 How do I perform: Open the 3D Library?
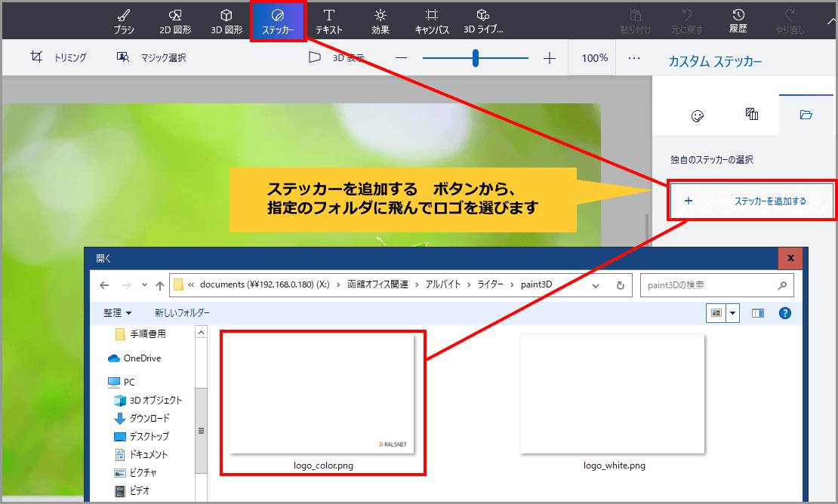[483, 21]
